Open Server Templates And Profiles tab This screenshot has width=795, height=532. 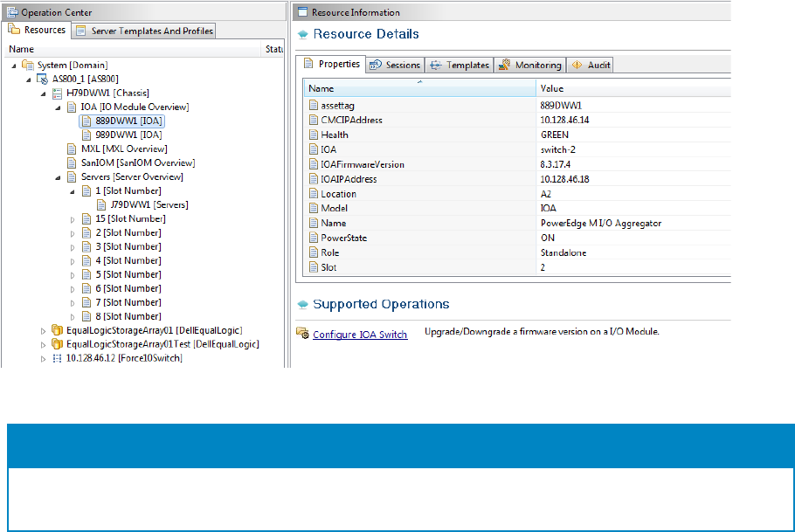144,31
